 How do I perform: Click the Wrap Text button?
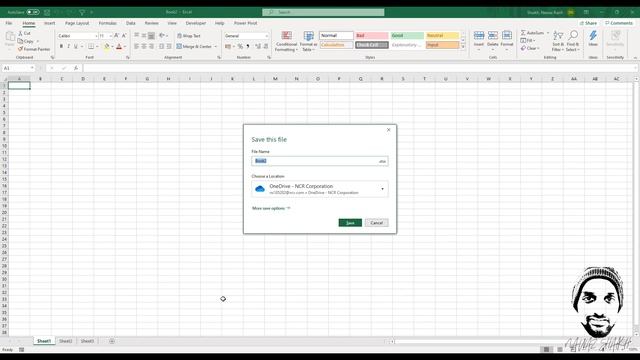click(x=189, y=36)
